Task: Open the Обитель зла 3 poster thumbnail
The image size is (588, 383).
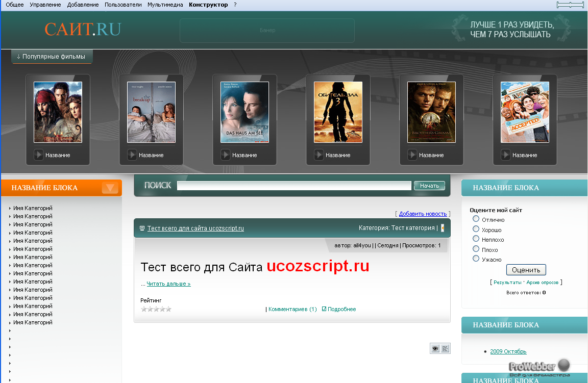Action: (338, 112)
